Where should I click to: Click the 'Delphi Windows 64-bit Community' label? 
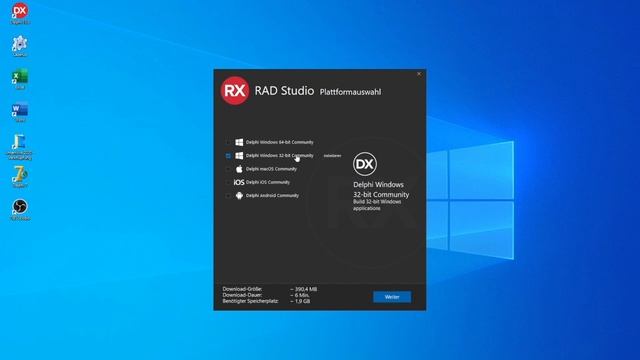[x=280, y=142]
